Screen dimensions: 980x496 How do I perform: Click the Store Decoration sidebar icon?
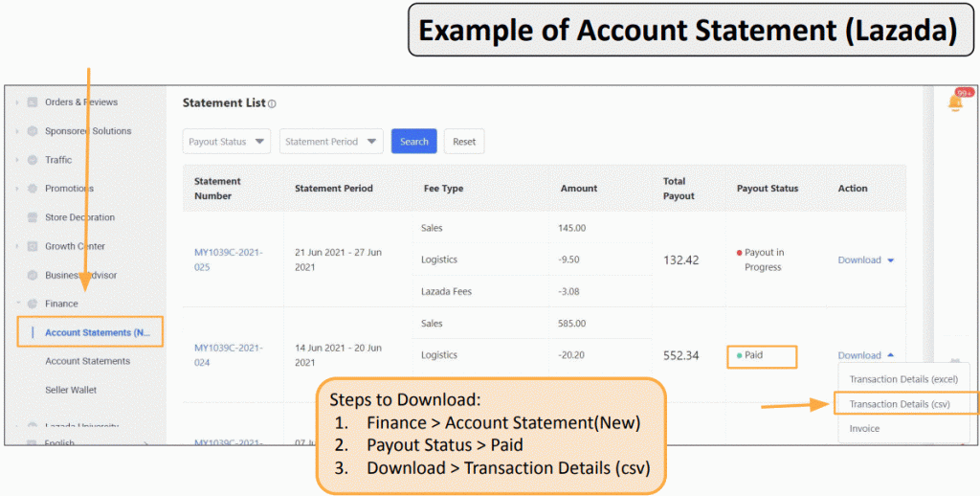coord(33,217)
